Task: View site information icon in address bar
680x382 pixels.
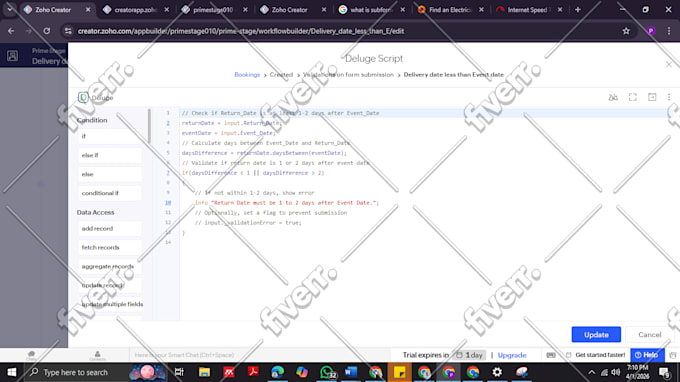Action: pyautogui.click(x=68, y=31)
